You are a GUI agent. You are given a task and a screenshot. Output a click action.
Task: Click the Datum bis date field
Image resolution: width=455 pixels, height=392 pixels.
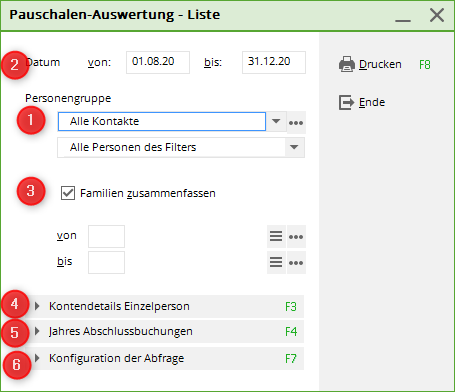pyautogui.click(x=274, y=62)
